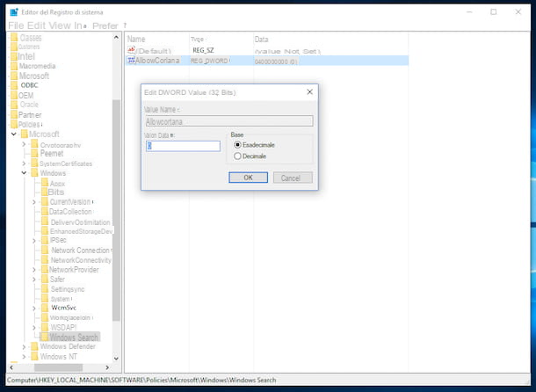Click the Policies folder icon
This screenshot has width=536, height=392.
tap(14, 124)
